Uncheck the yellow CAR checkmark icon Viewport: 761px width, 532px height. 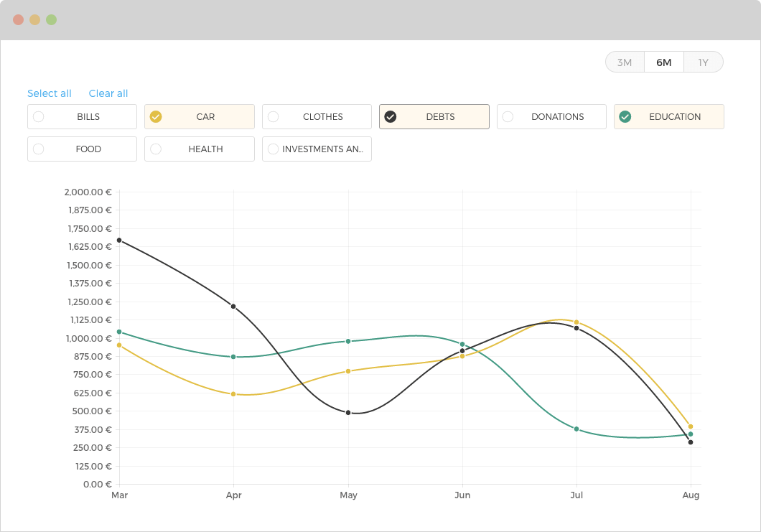point(156,116)
